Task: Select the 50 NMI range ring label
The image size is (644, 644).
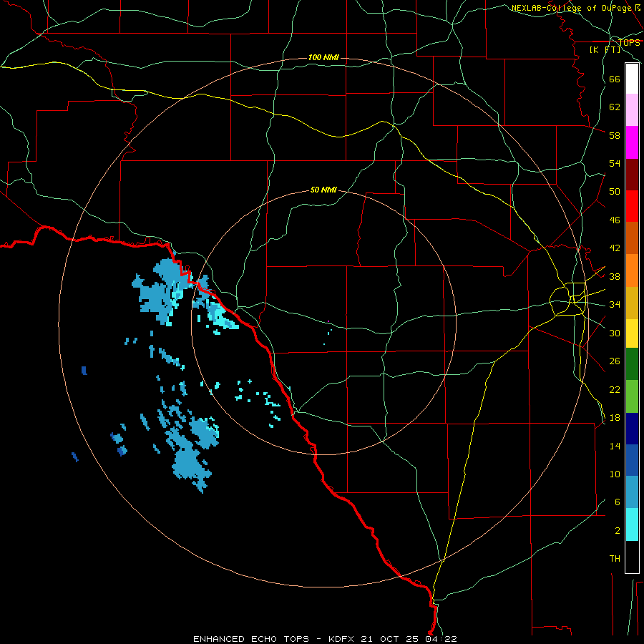Action: coord(323,190)
